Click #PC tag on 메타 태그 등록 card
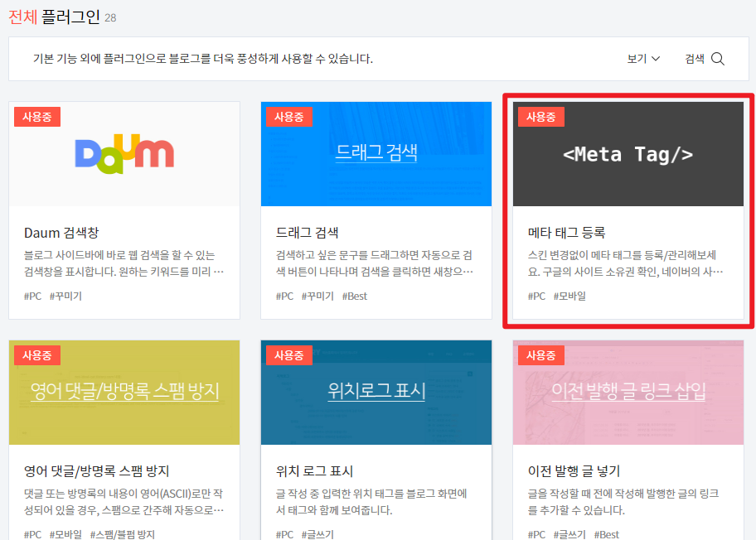The width and height of the screenshot is (756, 540). click(536, 297)
